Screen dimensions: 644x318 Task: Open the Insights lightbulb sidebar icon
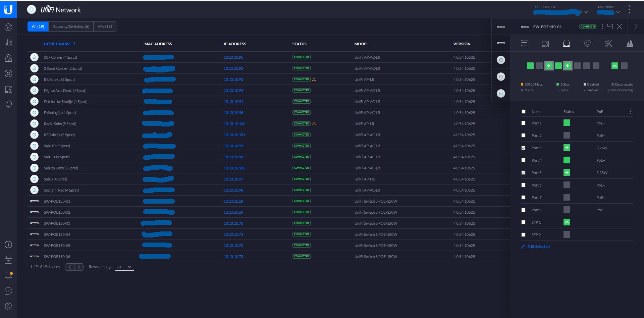click(8, 104)
